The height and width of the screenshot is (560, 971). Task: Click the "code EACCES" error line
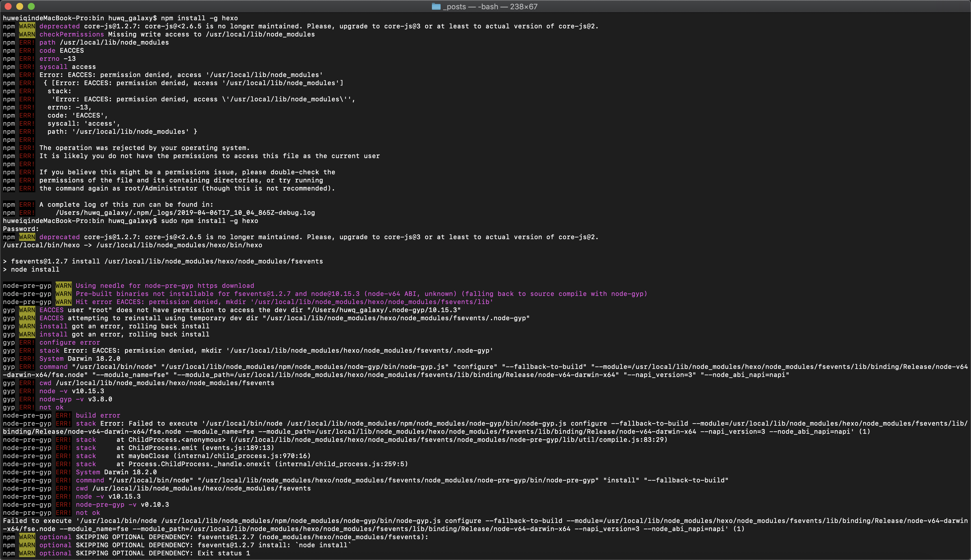coord(61,50)
